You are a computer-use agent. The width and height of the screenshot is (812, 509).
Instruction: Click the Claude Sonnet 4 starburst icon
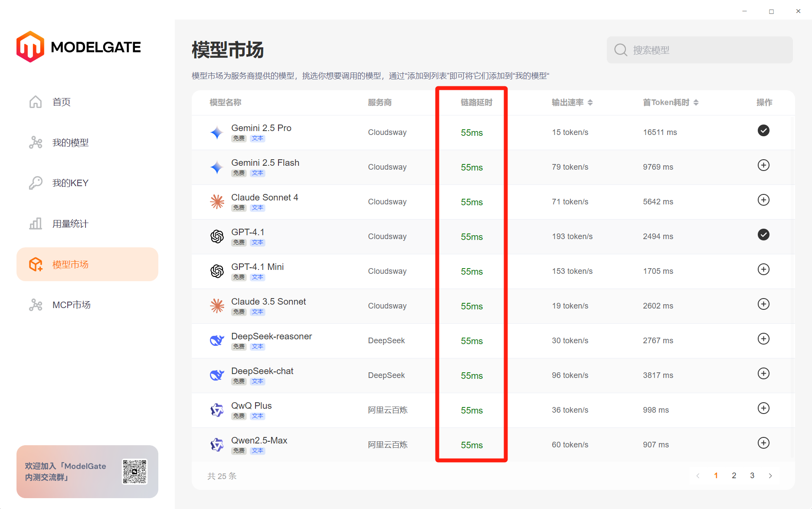pyautogui.click(x=216, y=201)
